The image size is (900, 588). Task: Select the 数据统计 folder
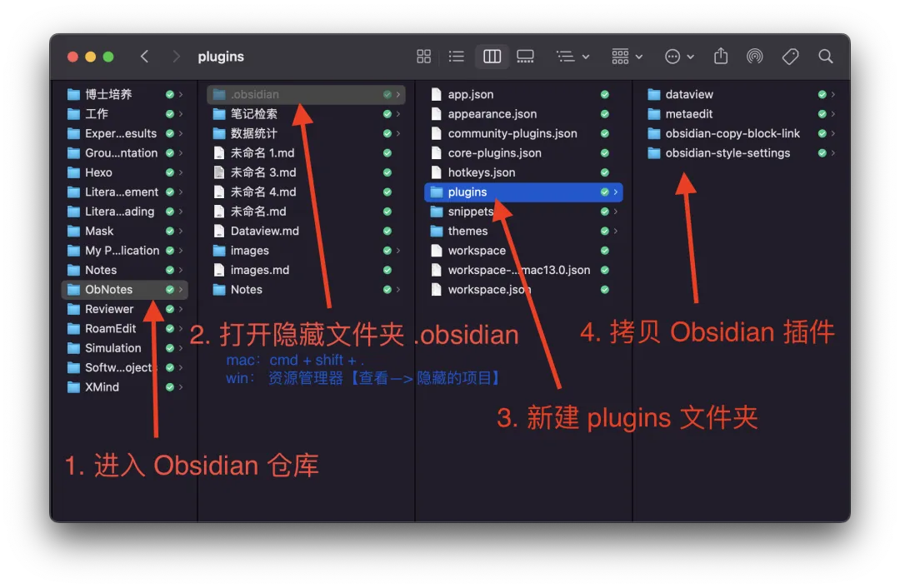click(x=306, y=133)
